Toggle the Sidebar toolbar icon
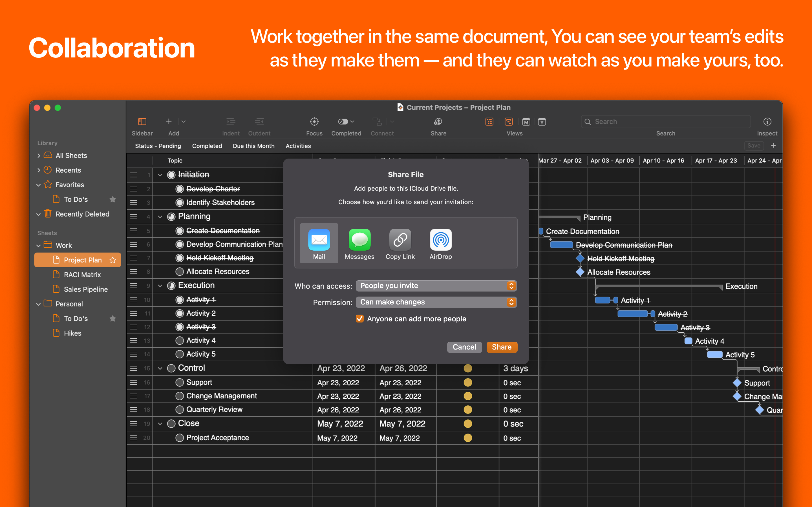The height and width of the screenshot is (507, 812). pyautogui.click(x=142, y=122)
